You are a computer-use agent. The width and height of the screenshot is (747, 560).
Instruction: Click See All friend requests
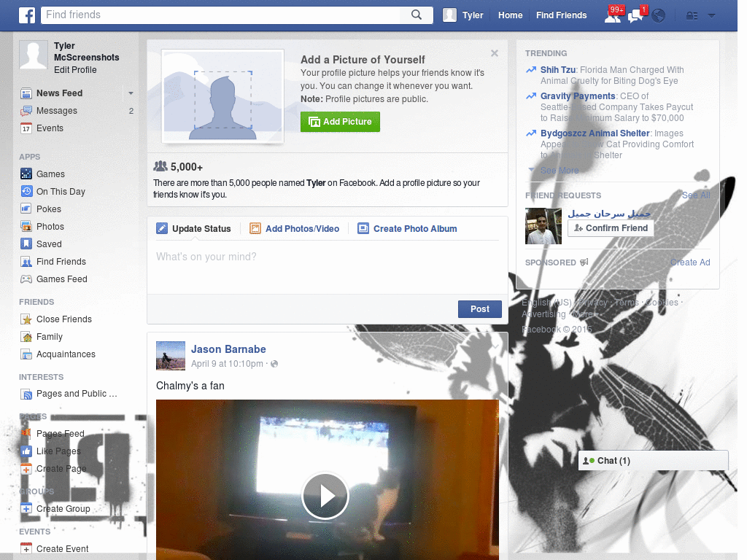pos(695,195)
